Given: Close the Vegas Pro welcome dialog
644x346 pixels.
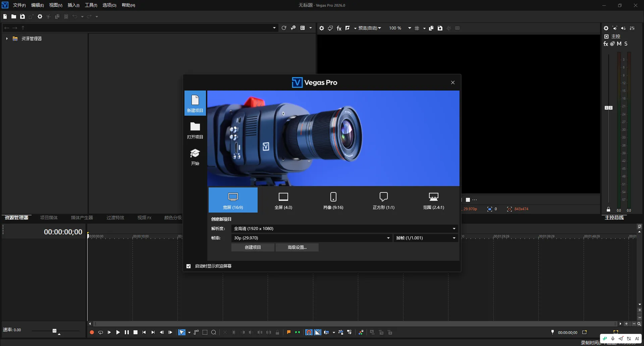Looking at the screenshot, I should pos(453,82).
